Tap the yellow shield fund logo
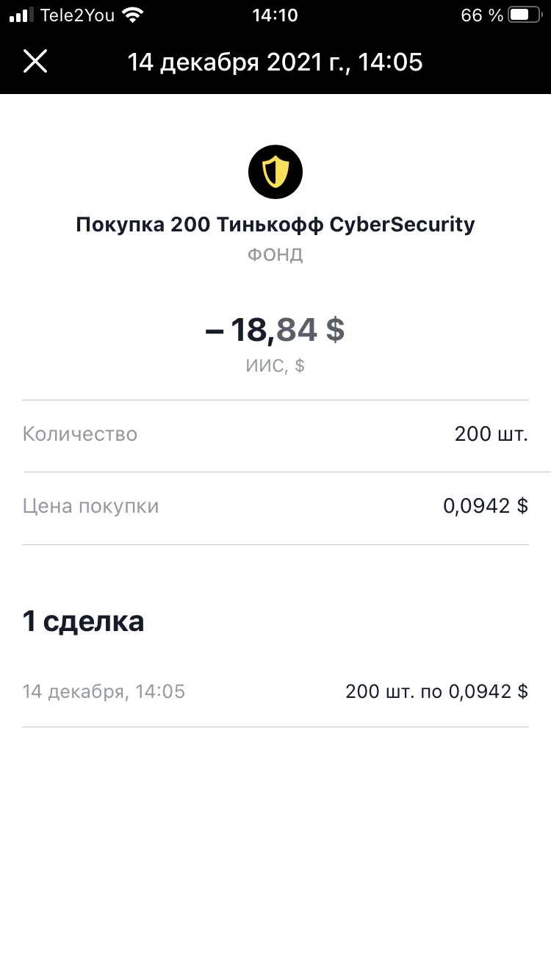 [x=275, y=172]
